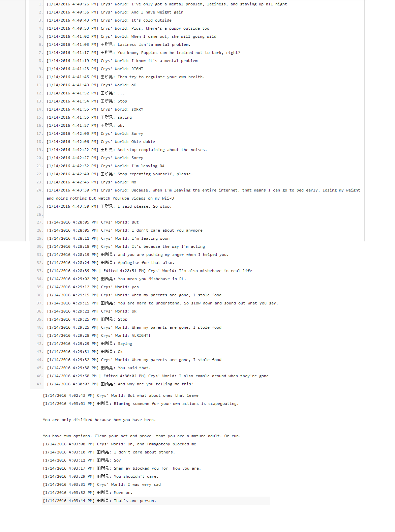Select the "Blaming someone for your own actions" line
395x532 pixels.
(x=141, y=404)
